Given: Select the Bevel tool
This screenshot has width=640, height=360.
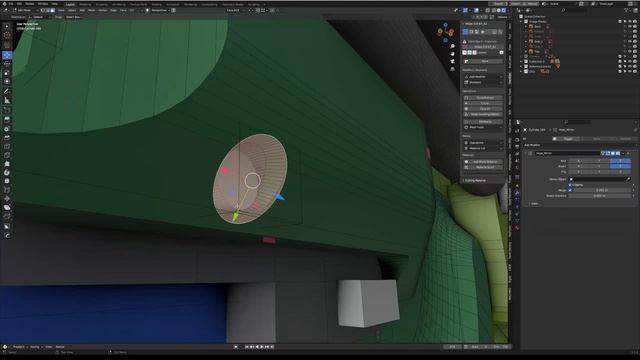Looking at the screenshot, I should coord(7,138).
